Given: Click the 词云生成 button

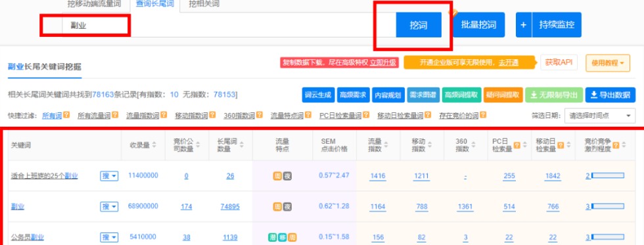Looking at the screenshot, I should click(x=318, y=95).
